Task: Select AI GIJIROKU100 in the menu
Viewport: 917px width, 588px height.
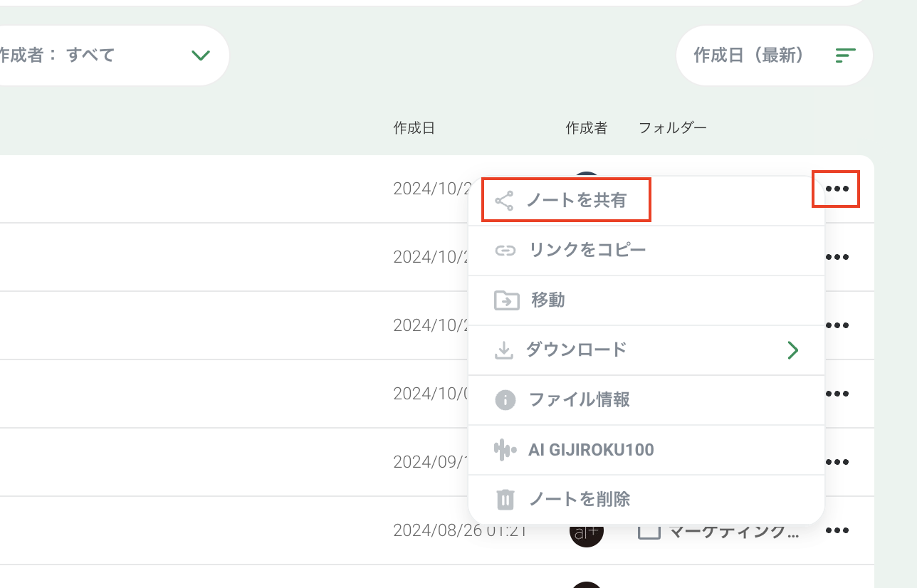Action: pos(646,450)
